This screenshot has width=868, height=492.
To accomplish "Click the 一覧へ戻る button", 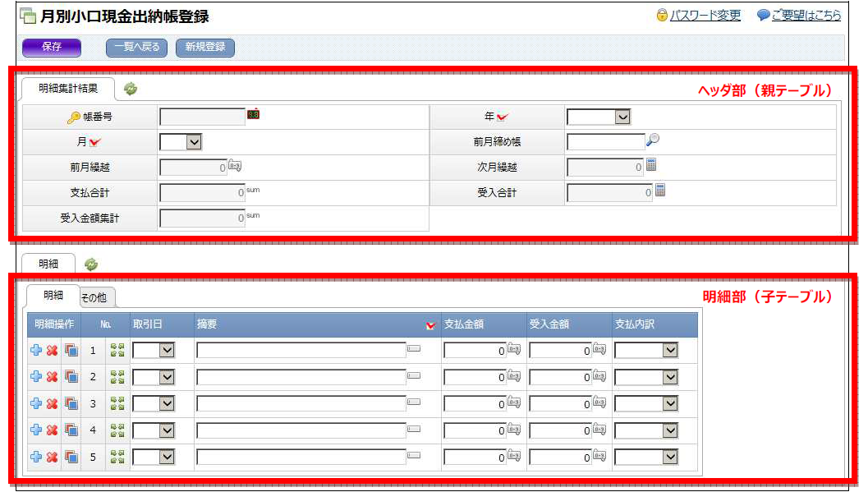I will pos(137,47).
